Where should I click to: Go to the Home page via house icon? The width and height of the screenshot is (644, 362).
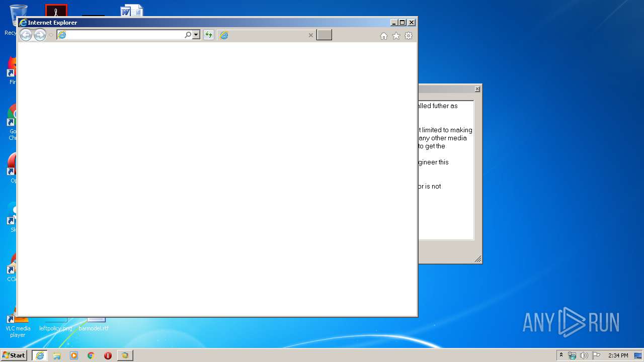(x=384, y=36)
